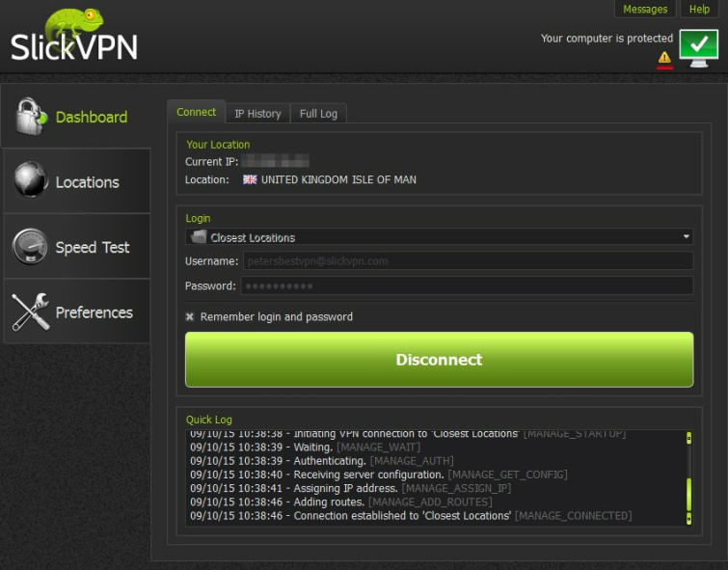Screen dimensions: 728x570
Task: Click the Preferences wrench and screwdriver icon
Action: pyautogui.click(x=31, y=312)
